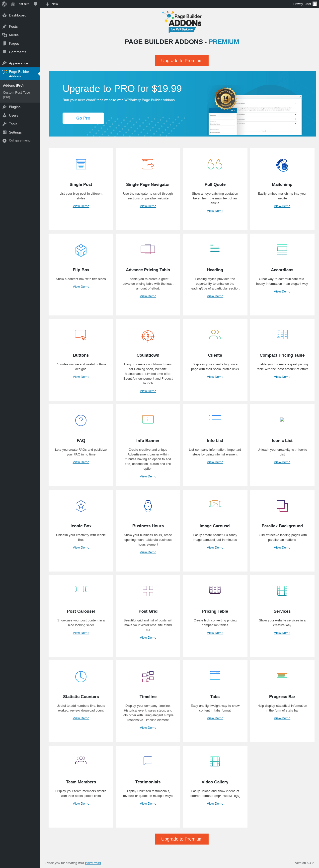Click the Heading addon lines icon
The width and height of the screenshot is (319, 868).
[x=215, y=248]
